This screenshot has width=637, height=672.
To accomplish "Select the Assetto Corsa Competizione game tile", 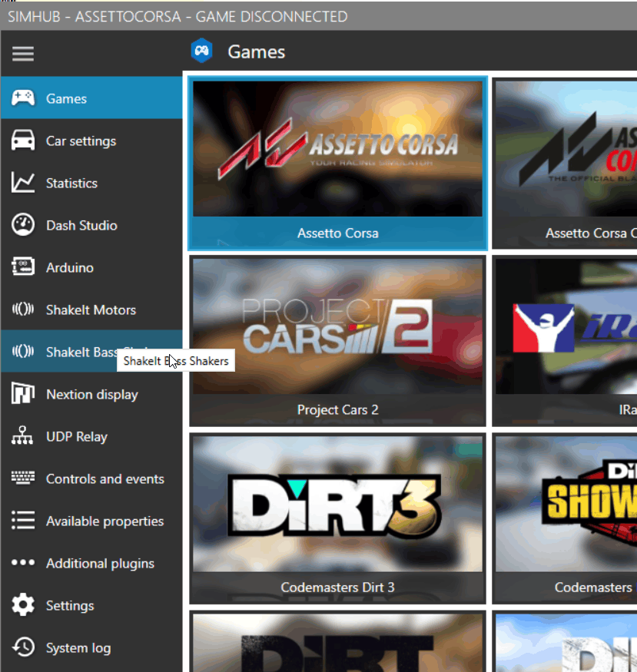I will pos(565,164).
